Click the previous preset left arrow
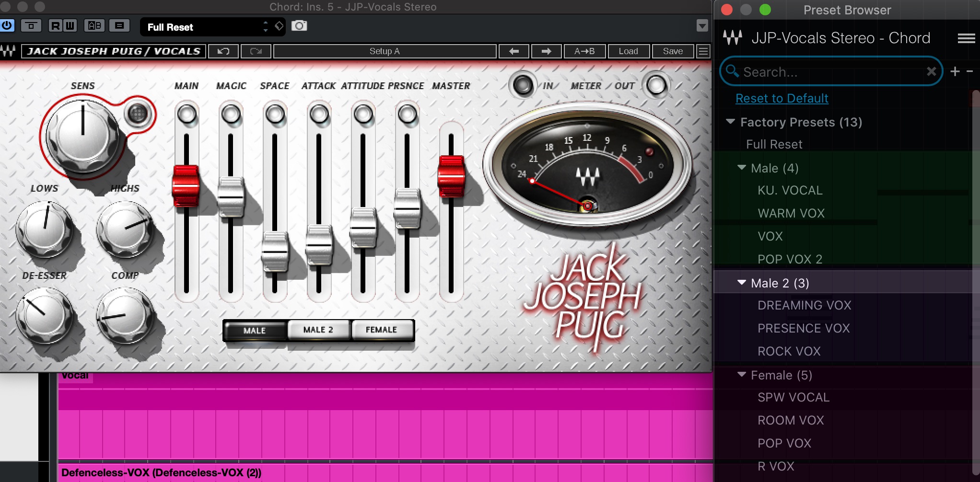980x482 pixels. (514, 51)
